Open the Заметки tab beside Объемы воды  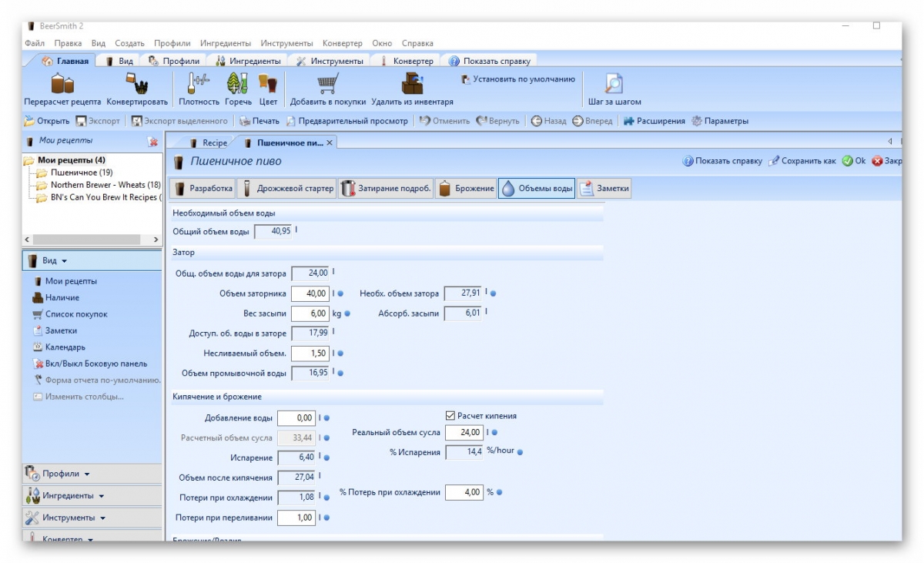604,189
